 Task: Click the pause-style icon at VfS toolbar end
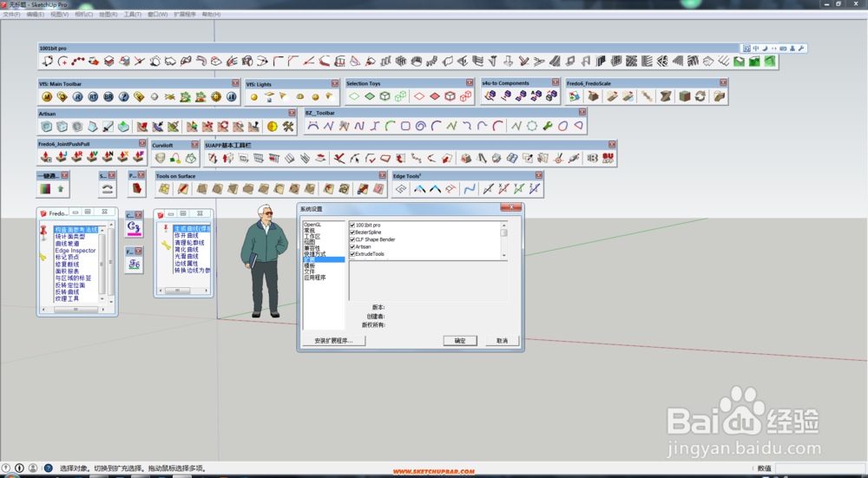coord(232,97)
